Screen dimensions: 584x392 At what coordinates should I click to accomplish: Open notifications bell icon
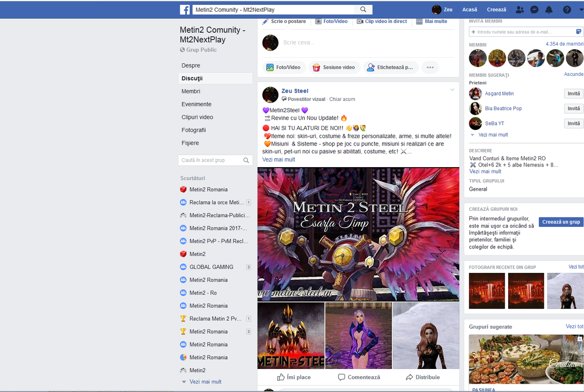[x=549, y=10]
